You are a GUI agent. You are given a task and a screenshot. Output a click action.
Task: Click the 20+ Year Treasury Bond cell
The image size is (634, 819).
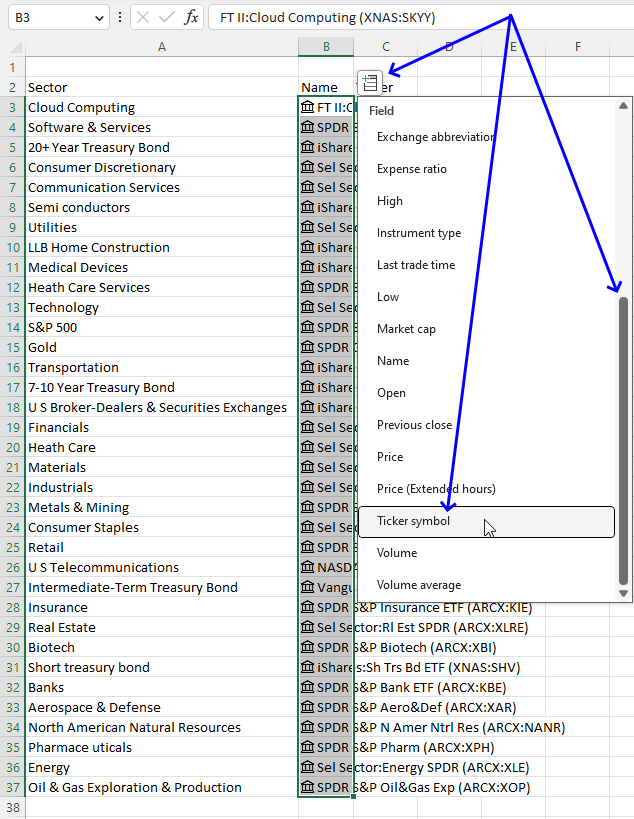[161, 147]
